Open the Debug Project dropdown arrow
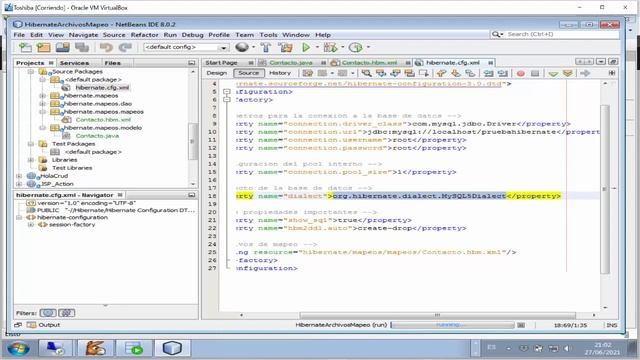This screenshot has height=360, width=640. coord(342,47)
